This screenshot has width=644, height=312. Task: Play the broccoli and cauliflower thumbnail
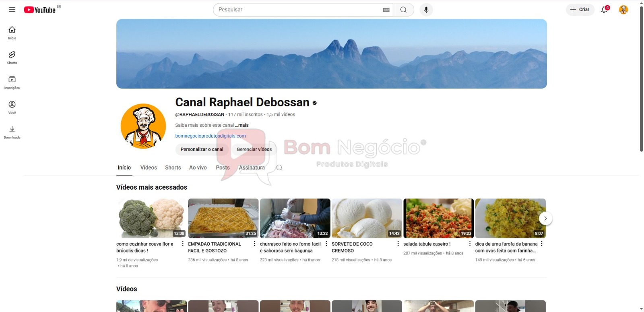[151, 218]
